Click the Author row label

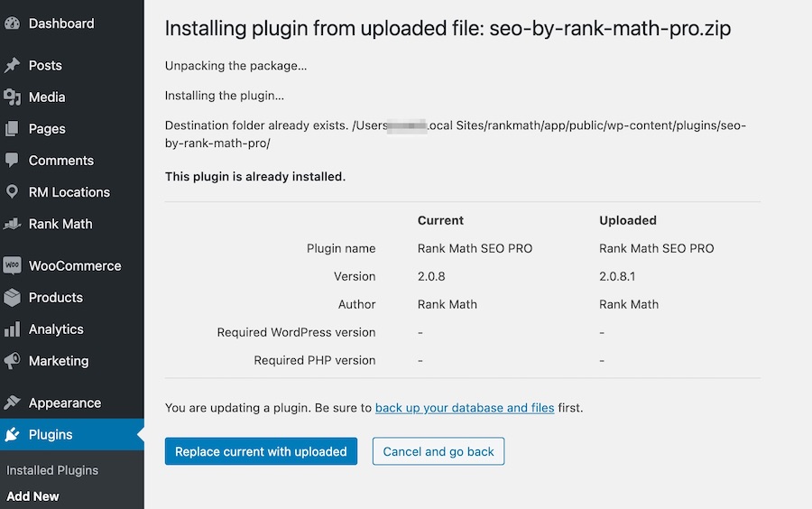(356, 304)
